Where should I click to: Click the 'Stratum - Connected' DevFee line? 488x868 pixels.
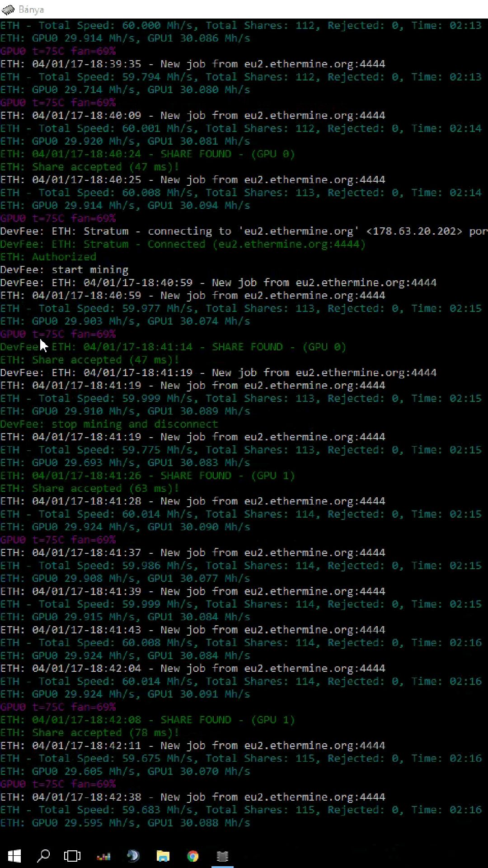(x=183, y=244)
